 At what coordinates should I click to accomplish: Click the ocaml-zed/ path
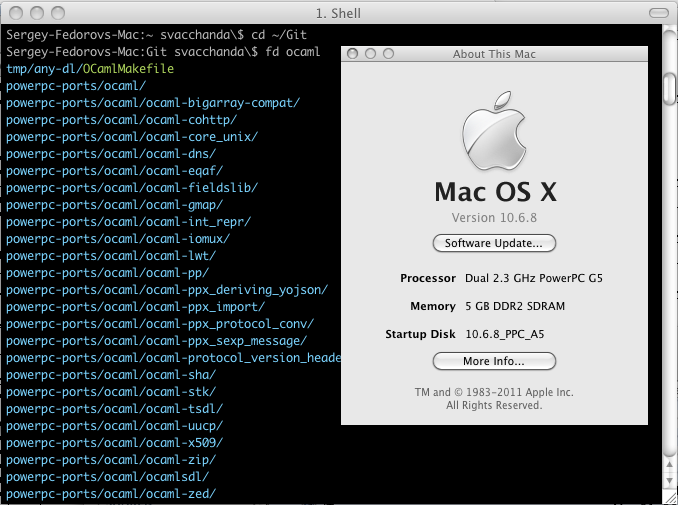click(x=111, y=494)
